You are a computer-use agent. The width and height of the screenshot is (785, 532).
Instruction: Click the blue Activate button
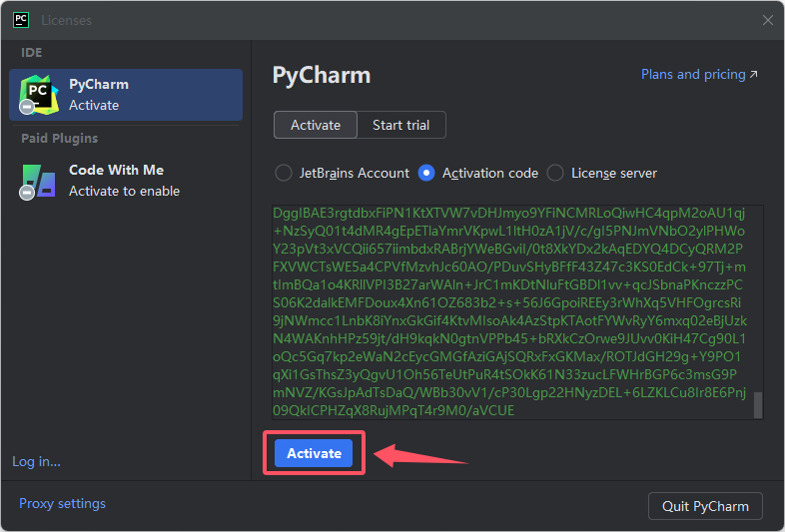[314, 453]
